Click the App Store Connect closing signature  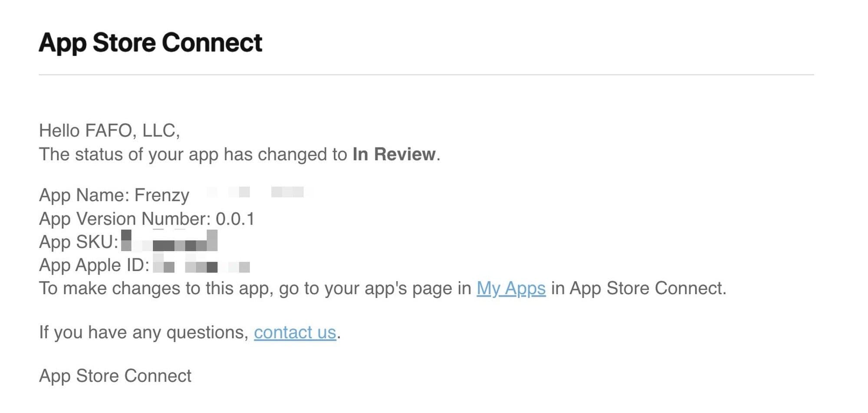pyautogui.click(x=115, y=376)
